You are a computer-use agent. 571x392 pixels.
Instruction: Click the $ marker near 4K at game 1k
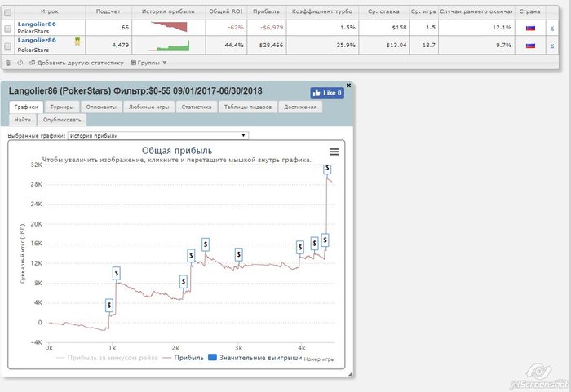pyautogui.click(x=109, y=305)
